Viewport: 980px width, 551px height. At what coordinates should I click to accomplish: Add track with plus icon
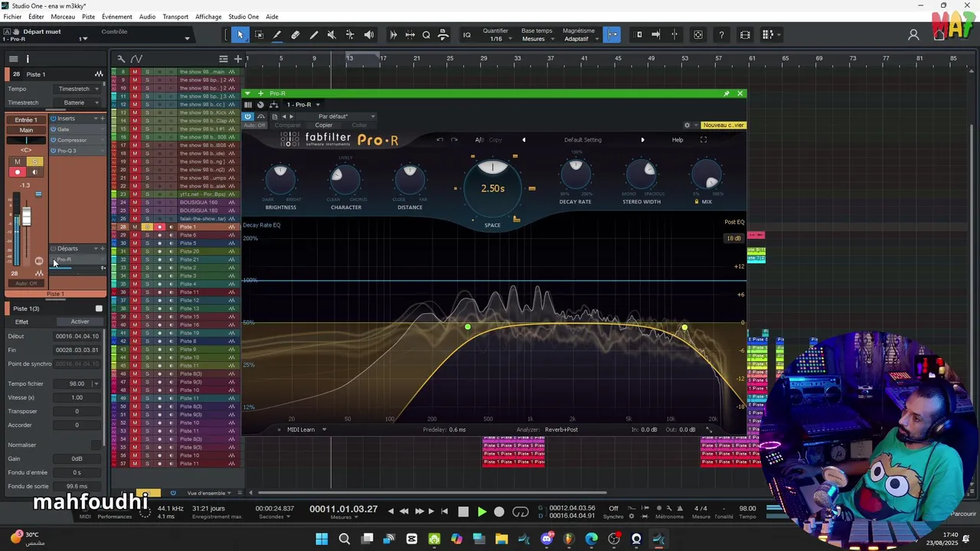[x=237, y=59]
